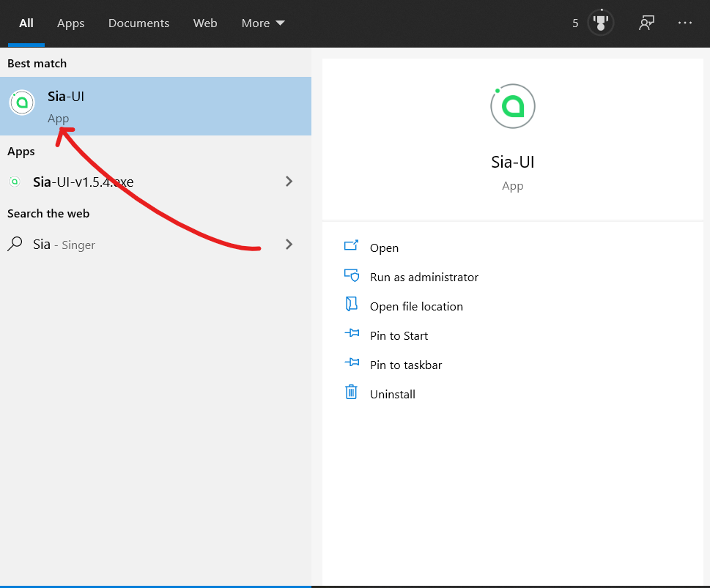Click the small Sia icon beside Sia-UI-v1.5.4.exe
Screen dimensions: 710x588
[15, 182]
